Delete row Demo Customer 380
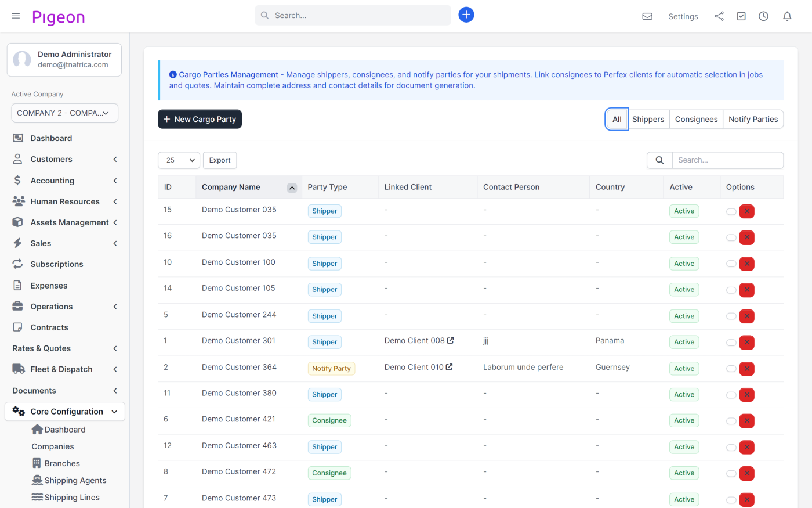 747,395
